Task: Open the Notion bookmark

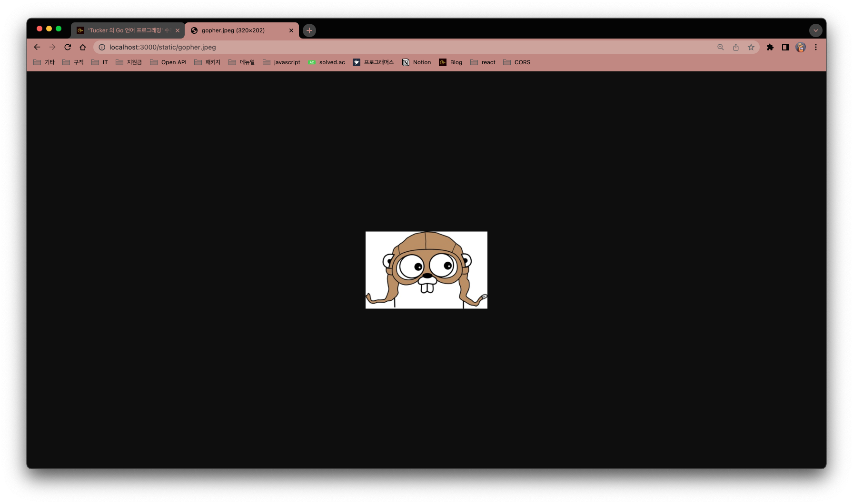Action: point(417,62)
